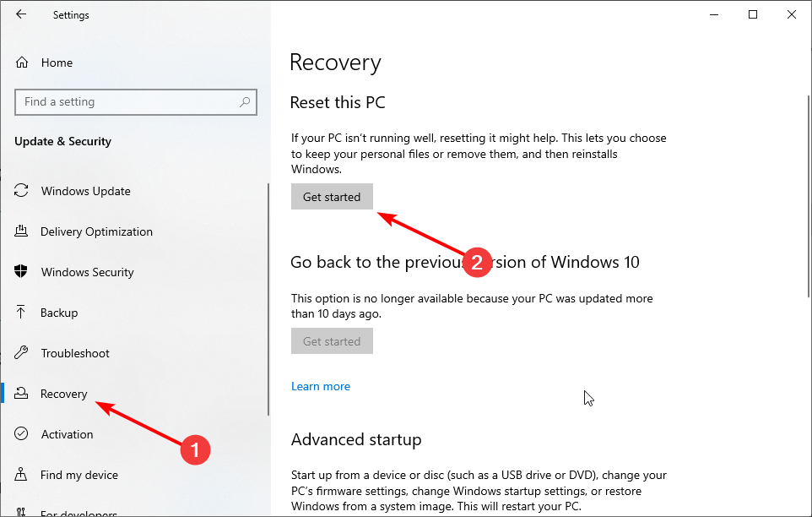Click the main page scrollbar on the right

tap(809, 196)
